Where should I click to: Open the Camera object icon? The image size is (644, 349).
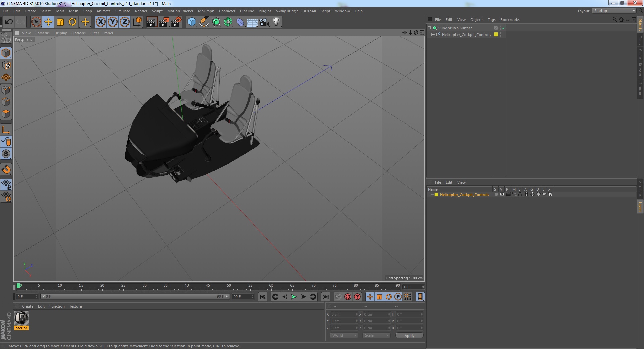pyautogui.click(x=264, y=22)
